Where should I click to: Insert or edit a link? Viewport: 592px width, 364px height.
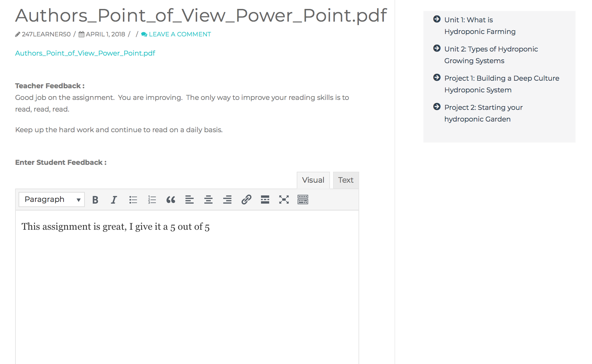click(x=246, y=200)
